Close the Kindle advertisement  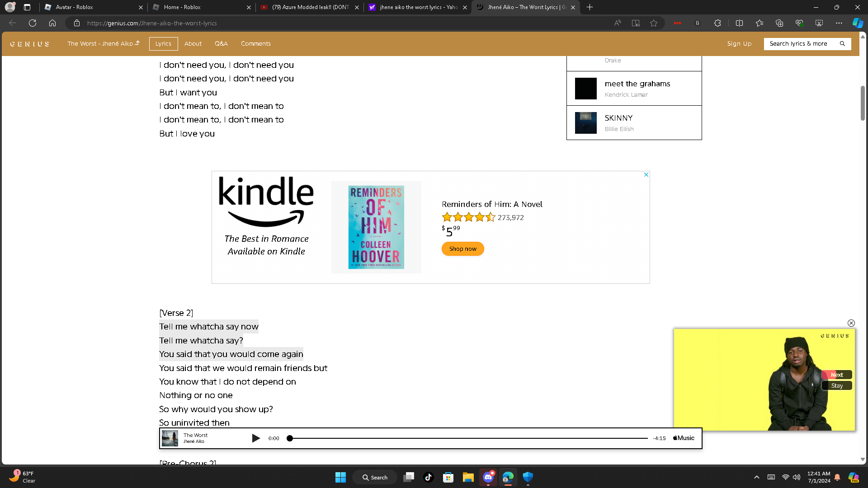pos(646,175)
